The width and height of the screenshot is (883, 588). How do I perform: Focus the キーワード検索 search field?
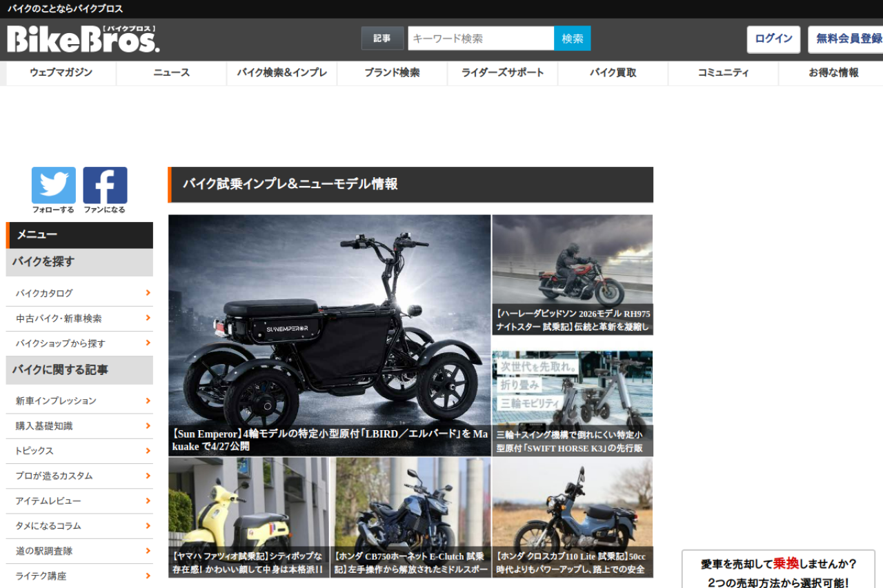tap(481, 39)
